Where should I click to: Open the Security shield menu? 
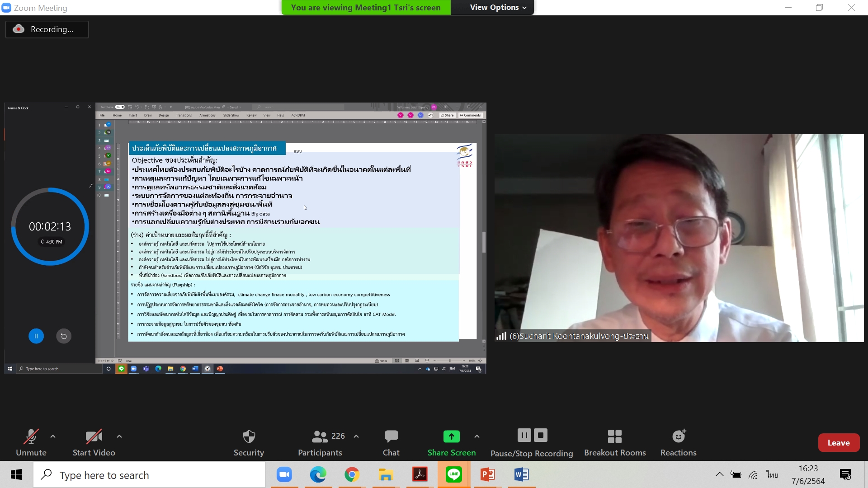(x=249, y=443)
